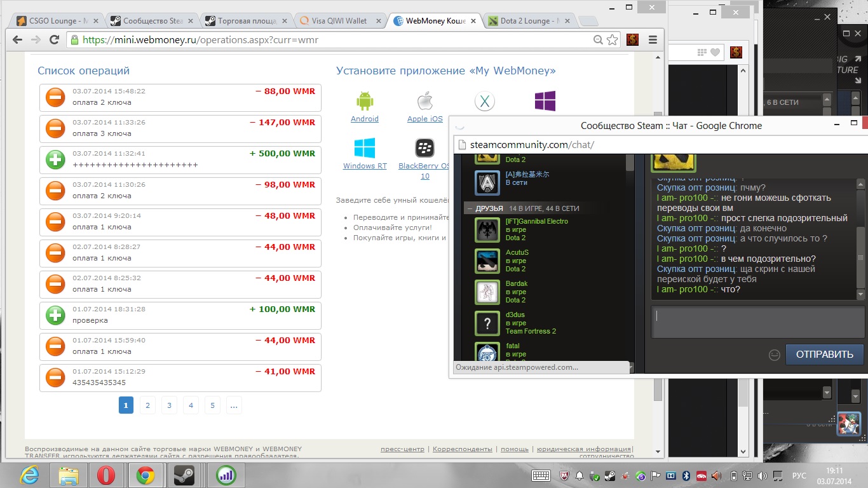Open the помощь footer link

(x=515, y=449)
